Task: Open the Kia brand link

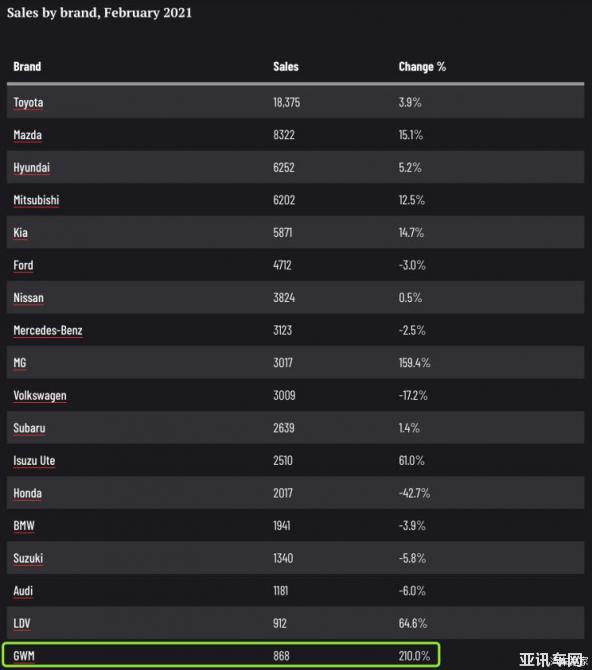Action: (x=21, y=233)
